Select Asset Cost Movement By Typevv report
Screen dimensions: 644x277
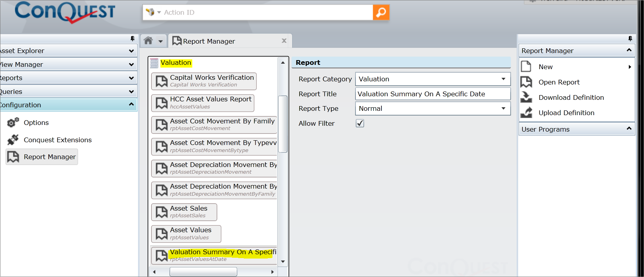[x=214, y=147]
